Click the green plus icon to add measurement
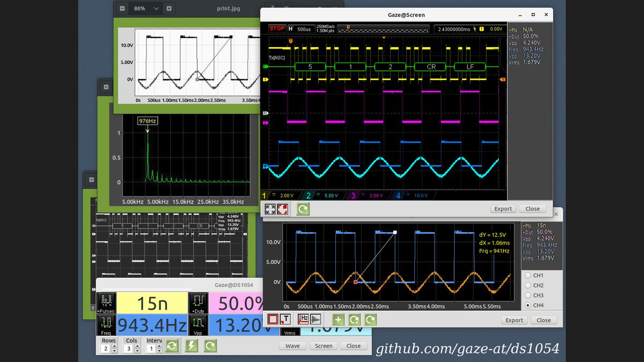The height and width of the screenshot is (362, 644). click(338, 319)
